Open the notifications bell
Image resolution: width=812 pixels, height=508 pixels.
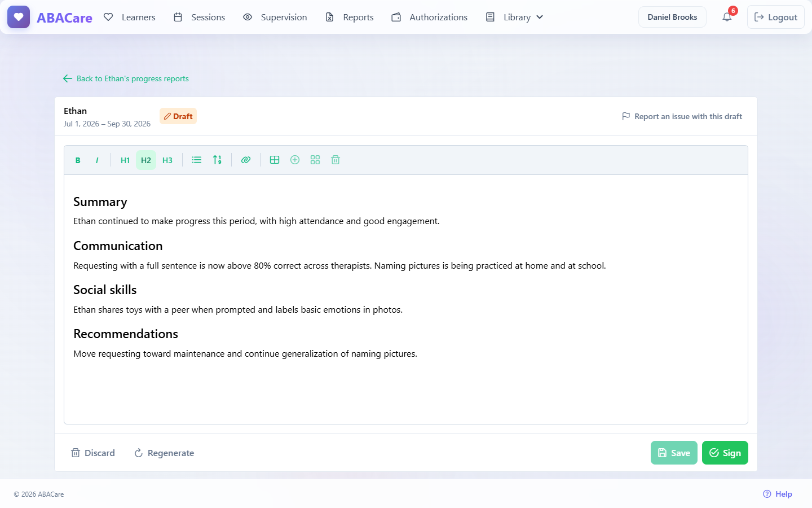click(x=727, y=17)
